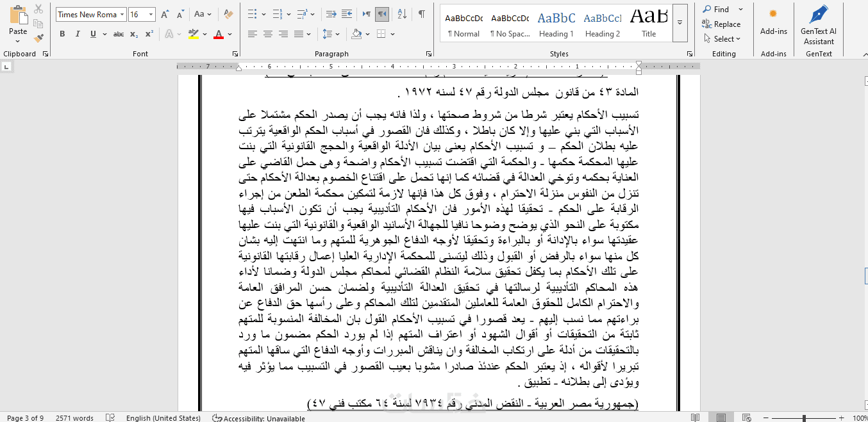
Task: Justify the paragraph text
Action: pyautogui.click(x=299, y=34)
